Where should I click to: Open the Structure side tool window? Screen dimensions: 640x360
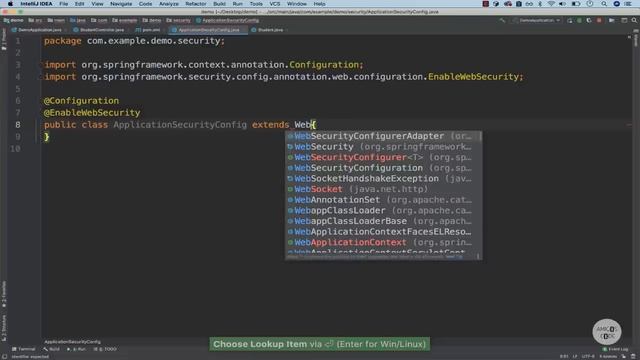click(4, 327)
